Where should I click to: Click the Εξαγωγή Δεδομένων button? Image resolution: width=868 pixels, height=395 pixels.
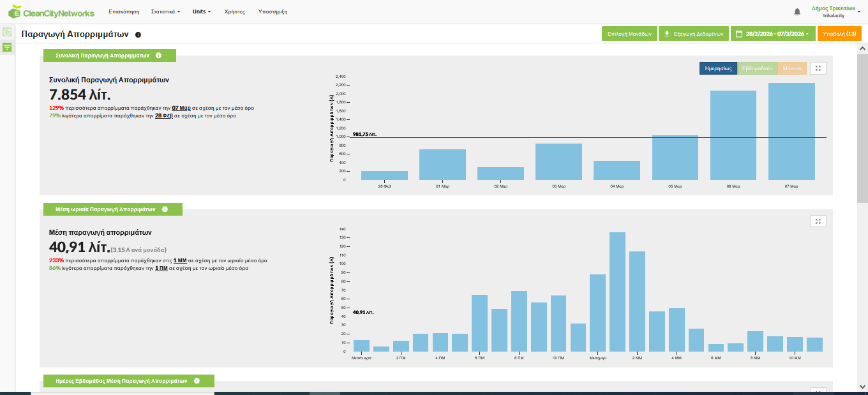pyautogui.click(x=693, y=34)
